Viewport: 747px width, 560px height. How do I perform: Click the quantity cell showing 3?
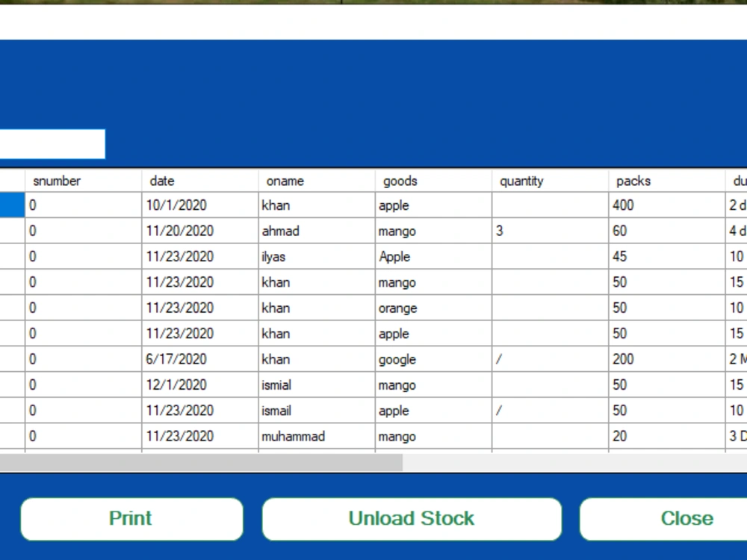click(x=521, y=231)
